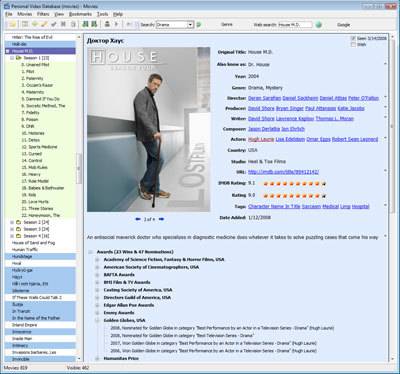Open the Movies menu
The height and width of the screenshot is (374, 400).
point(25,14)
